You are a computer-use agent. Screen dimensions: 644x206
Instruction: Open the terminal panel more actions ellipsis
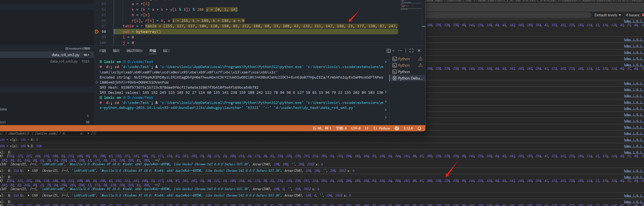[x=400, y=51]
